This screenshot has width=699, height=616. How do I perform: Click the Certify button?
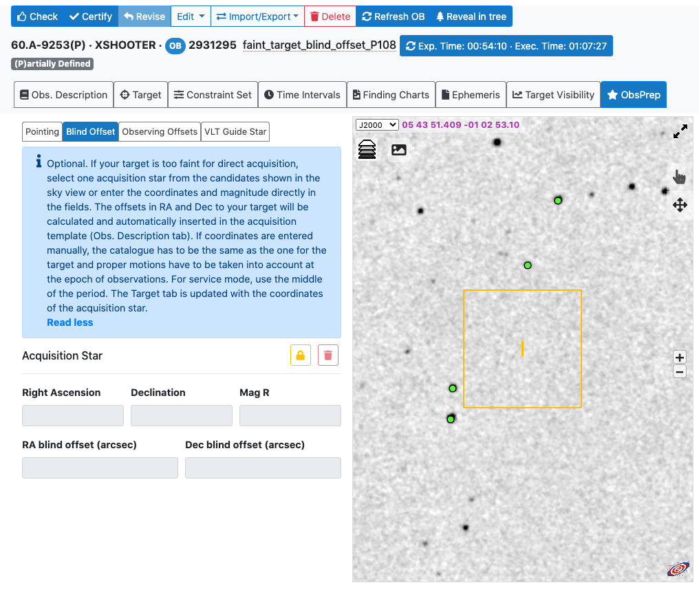pyautogui.click(x=90, y=16)
